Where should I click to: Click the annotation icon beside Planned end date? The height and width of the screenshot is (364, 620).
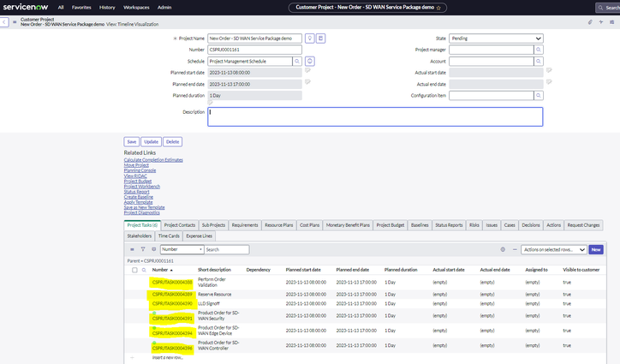pyautogui.click(x=307, y=82)
